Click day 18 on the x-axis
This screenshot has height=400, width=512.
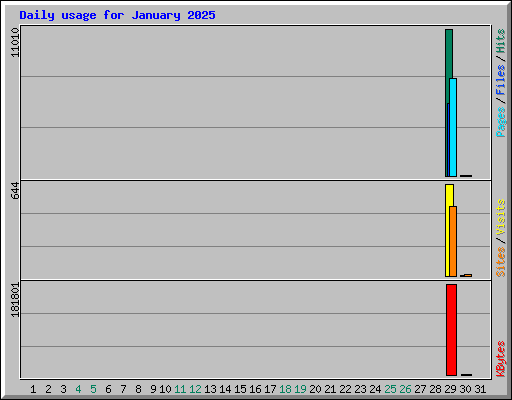[x=285, y=389]
